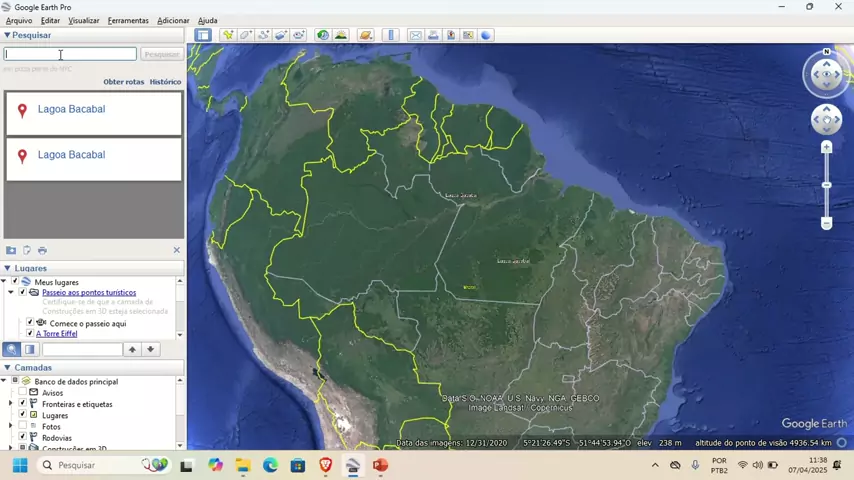Uncheck the Meus lugares checkbox

pyautogui.click(x=15, y=282)
